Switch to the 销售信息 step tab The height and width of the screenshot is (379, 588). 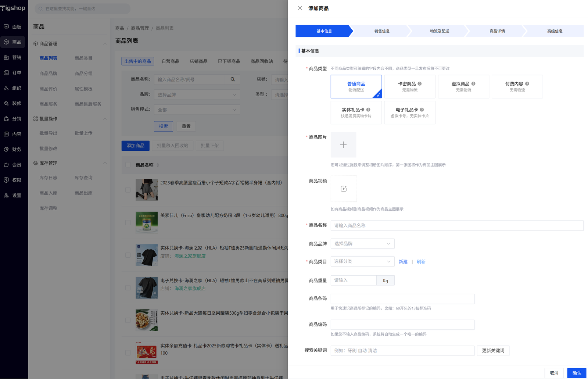(381, 31)
